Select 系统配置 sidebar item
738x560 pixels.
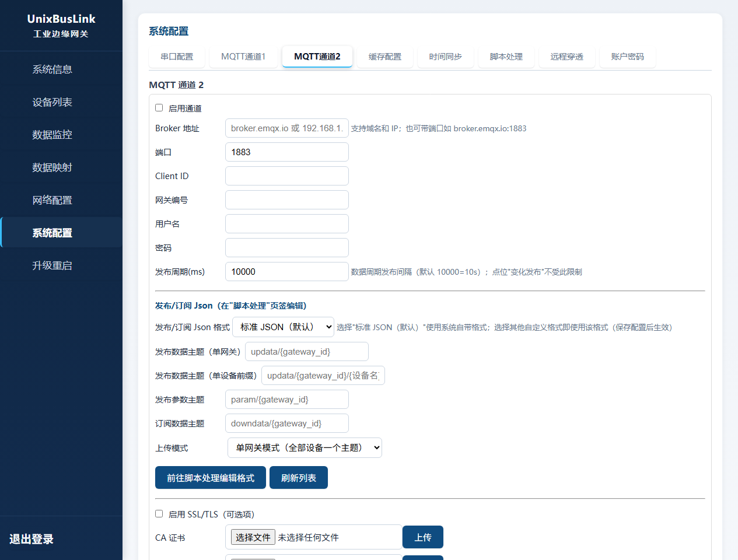pyautogui.click(x=61, y=233)
